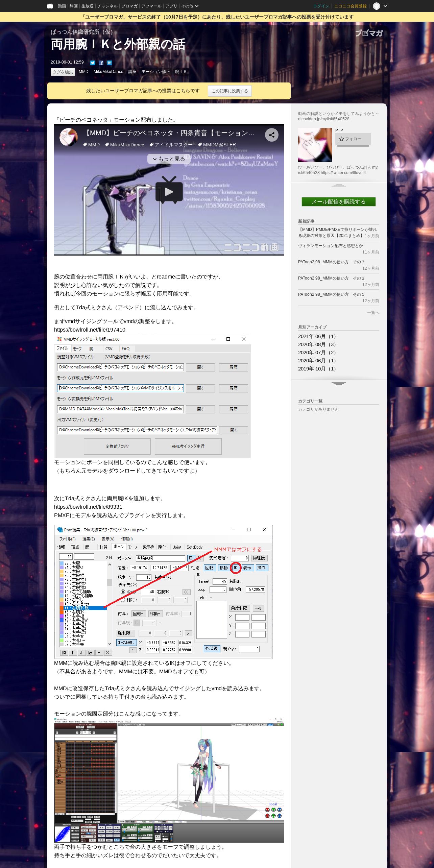This screenshot has width=434, height=868.
Task: Open the 静画 menu item
Action: (74, 6)
